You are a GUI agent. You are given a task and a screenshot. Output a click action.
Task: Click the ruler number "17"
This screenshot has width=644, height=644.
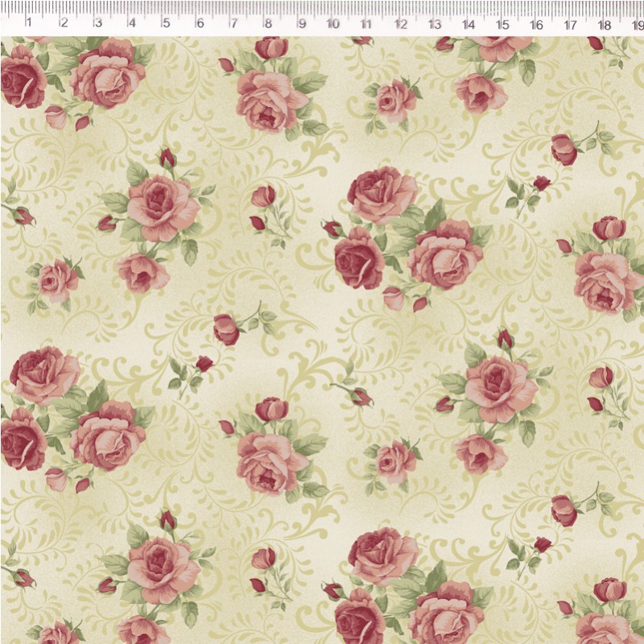pos(570,26)
